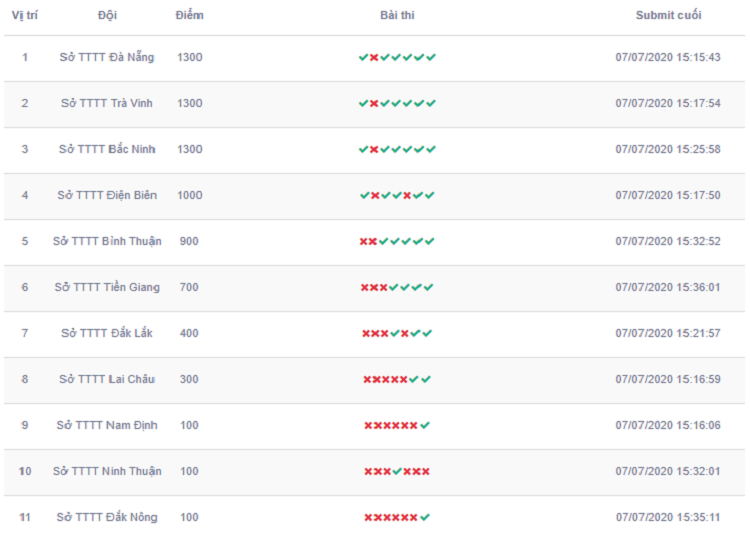750x550 pixels.
Task: Click the first red X in Bình Thuận row
Action: click(x=364, y=242)
